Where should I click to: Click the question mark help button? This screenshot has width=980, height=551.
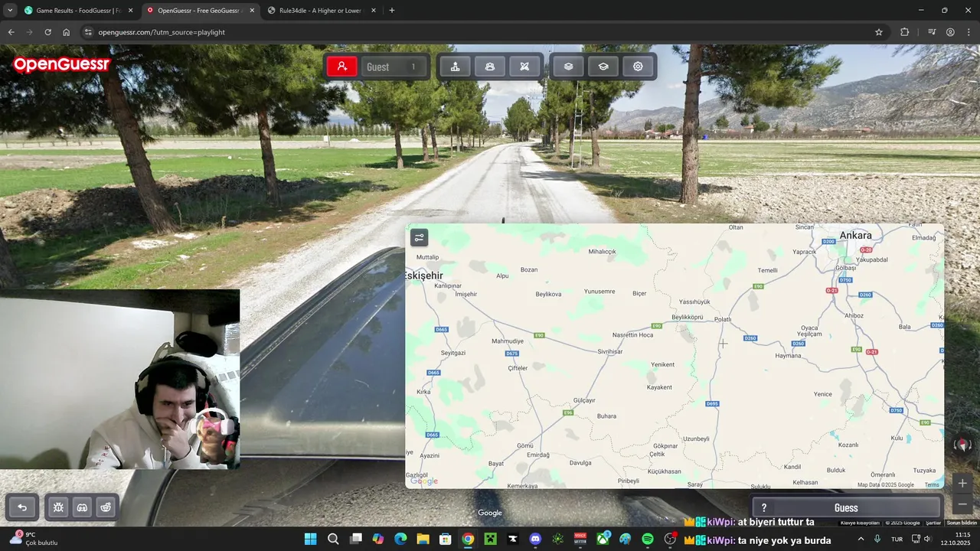763,507
